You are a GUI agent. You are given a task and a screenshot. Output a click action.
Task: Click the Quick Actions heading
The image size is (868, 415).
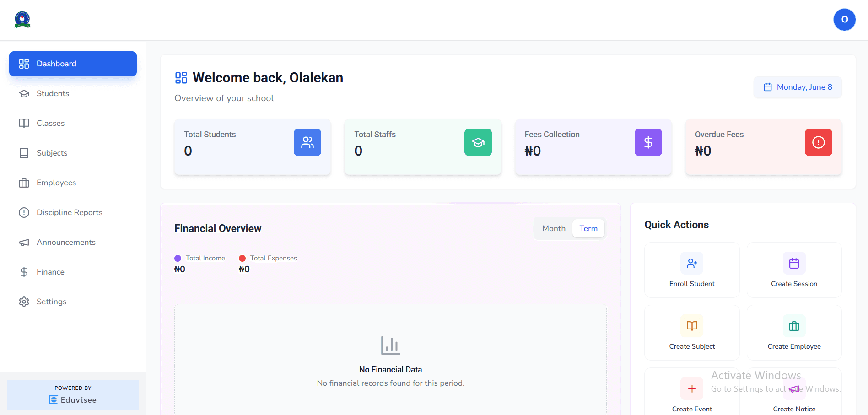[x=676, y=225]
